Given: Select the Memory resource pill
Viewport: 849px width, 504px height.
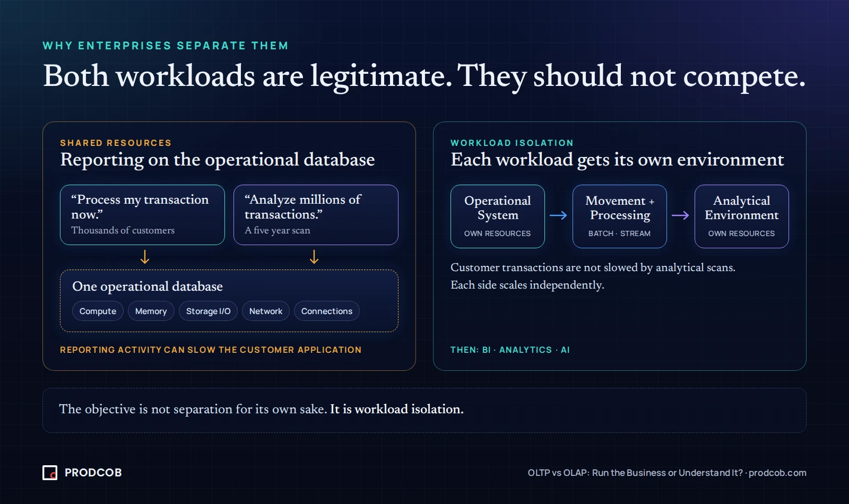Looking at the screenshot, I should [151, 311].
